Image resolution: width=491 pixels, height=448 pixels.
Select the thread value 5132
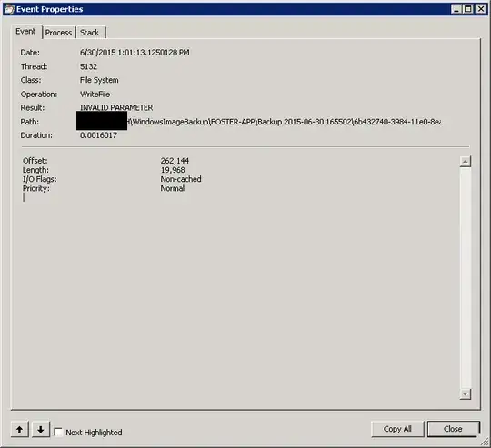pyautogui.click(x=88, y=66)
